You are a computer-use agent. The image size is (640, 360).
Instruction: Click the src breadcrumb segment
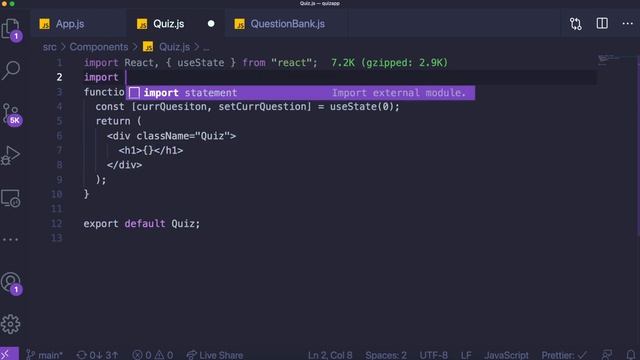tap(49, 47)
